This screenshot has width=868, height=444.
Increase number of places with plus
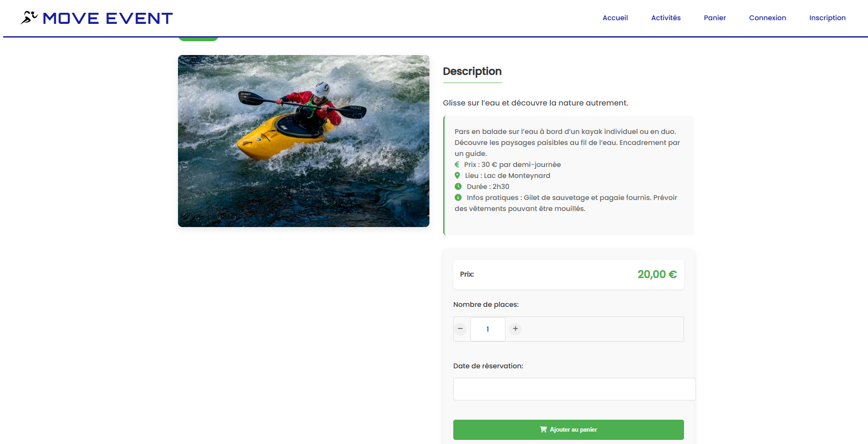click(x=515, y=329)
